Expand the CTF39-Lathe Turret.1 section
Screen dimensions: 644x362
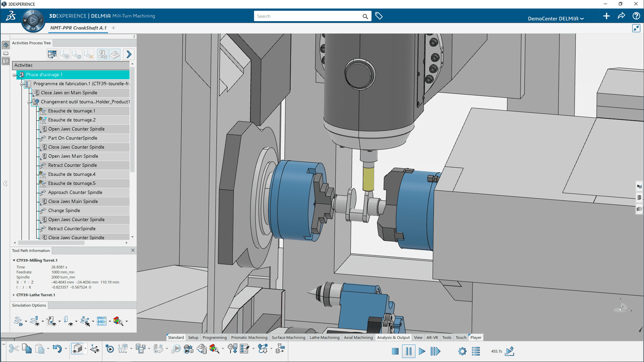pyautogui.click(x=14, y=295)
